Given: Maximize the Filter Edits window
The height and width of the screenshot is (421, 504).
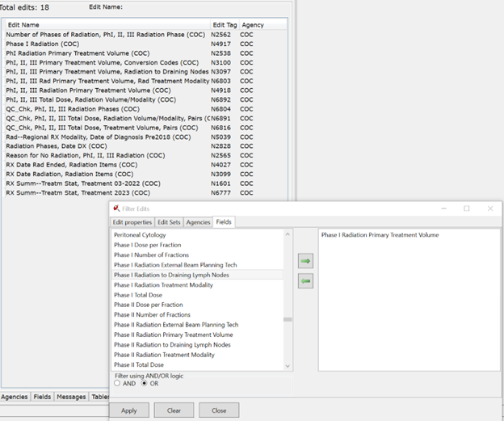Looking at the screenshot, I should [466, 208].
